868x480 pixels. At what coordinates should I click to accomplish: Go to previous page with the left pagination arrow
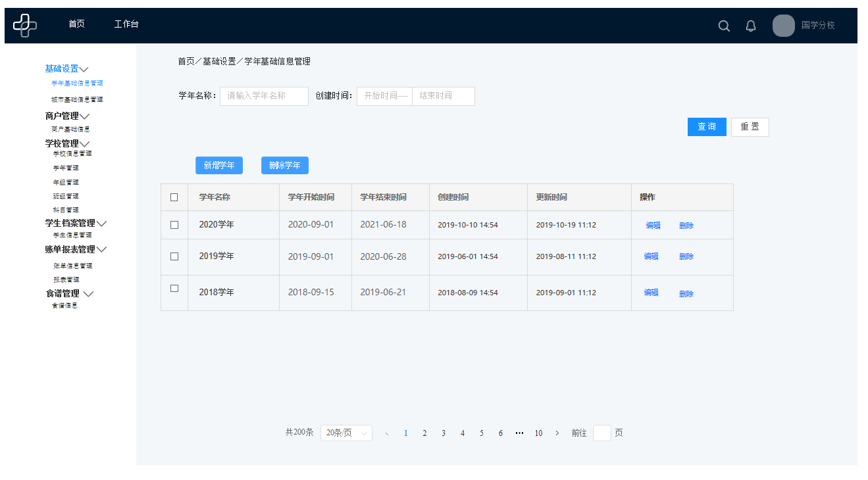click(x=387, y=433)
